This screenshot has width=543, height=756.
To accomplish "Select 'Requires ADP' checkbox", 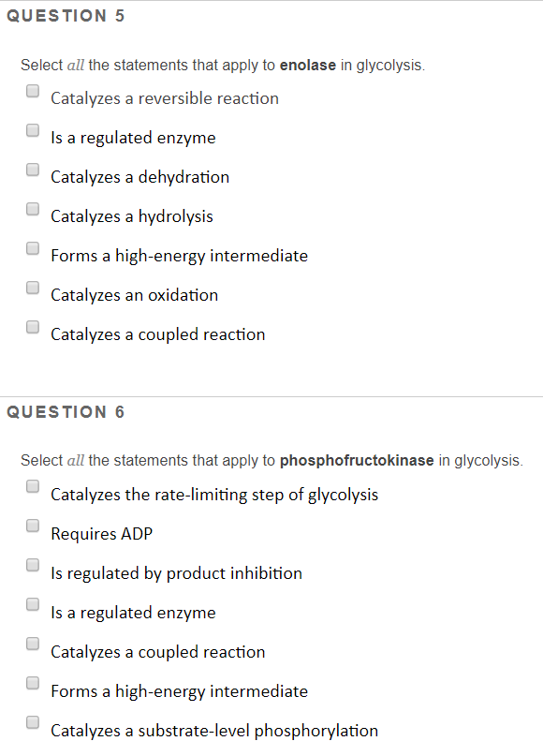I will 33,526.
